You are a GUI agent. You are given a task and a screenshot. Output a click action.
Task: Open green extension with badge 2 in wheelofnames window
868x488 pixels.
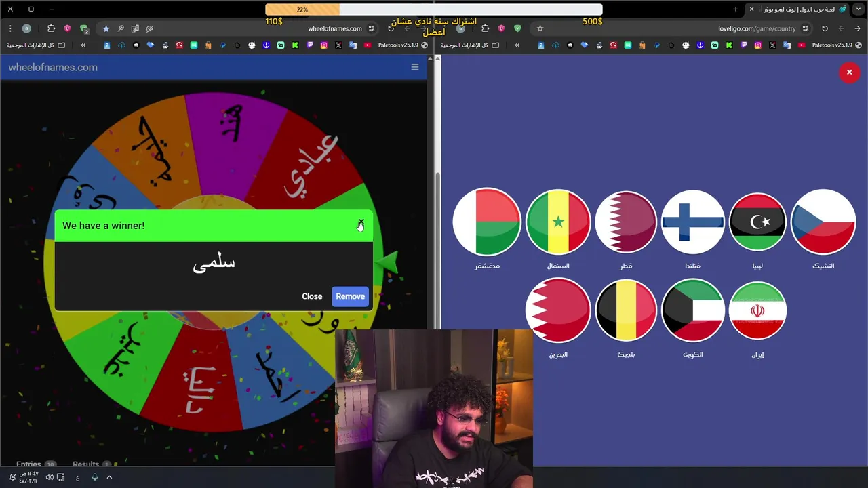point(84,29)
